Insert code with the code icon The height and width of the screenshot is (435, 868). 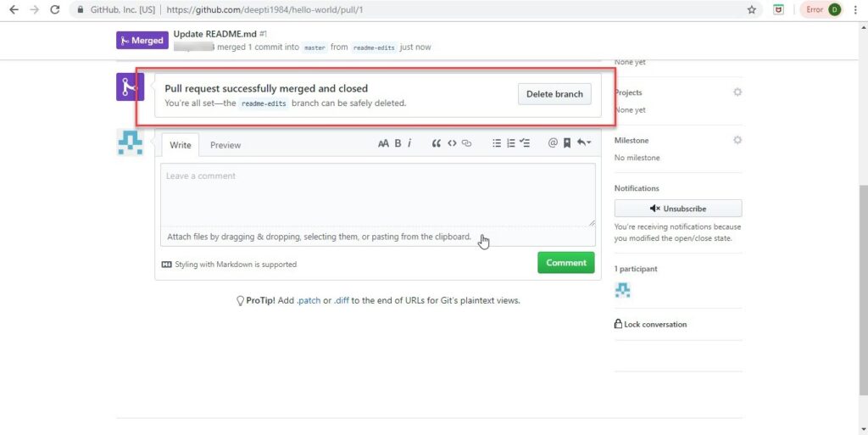452,143
